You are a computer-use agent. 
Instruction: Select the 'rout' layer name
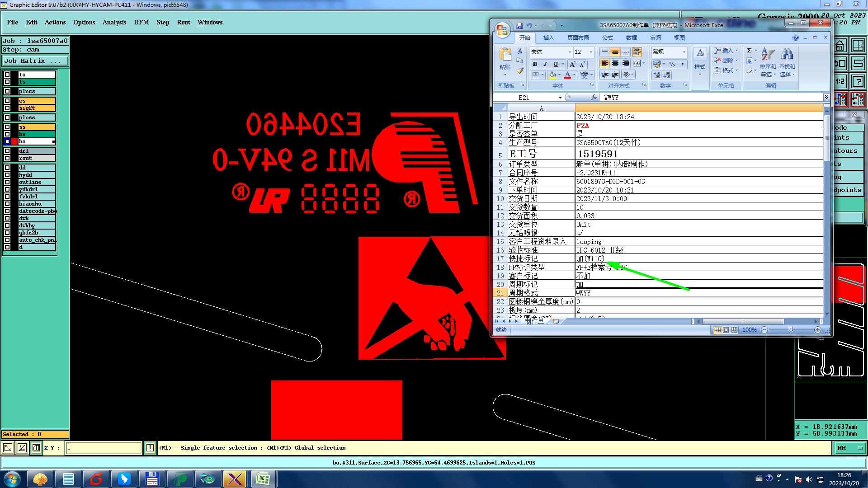click(x=37, y=158)
